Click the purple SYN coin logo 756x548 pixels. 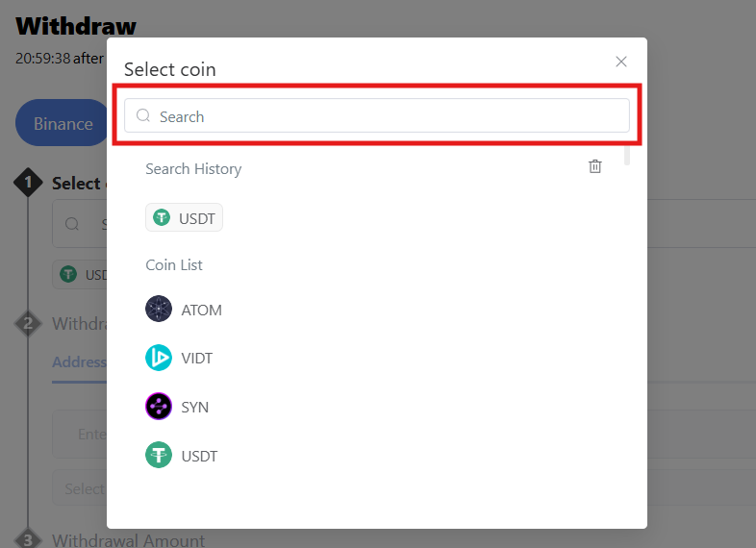(159, 407)
